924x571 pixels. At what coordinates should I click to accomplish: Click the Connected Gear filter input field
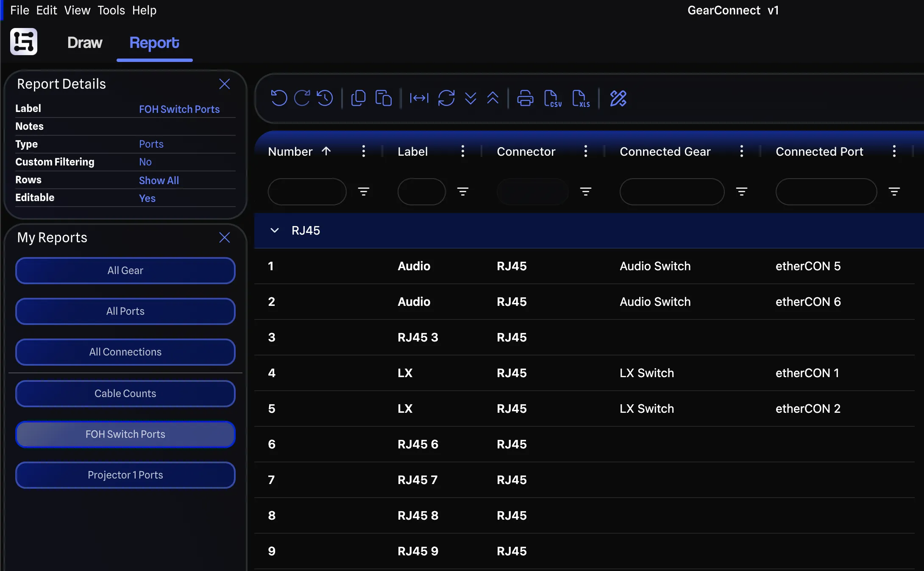672,192
